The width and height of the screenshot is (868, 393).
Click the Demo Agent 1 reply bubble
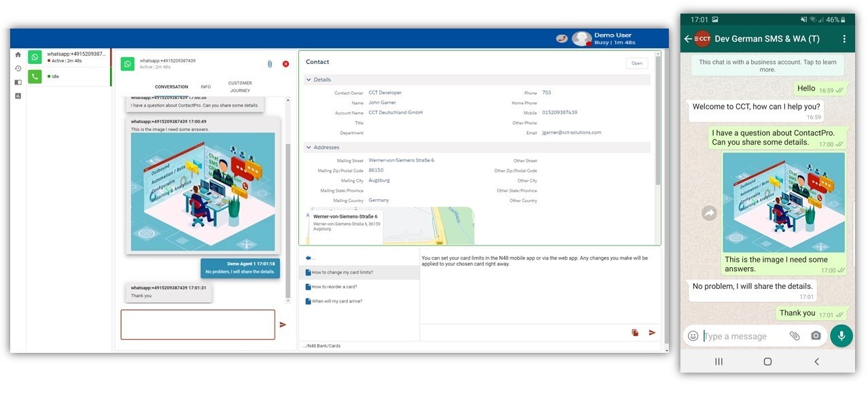pyautogui.click(x=240, y=268)
